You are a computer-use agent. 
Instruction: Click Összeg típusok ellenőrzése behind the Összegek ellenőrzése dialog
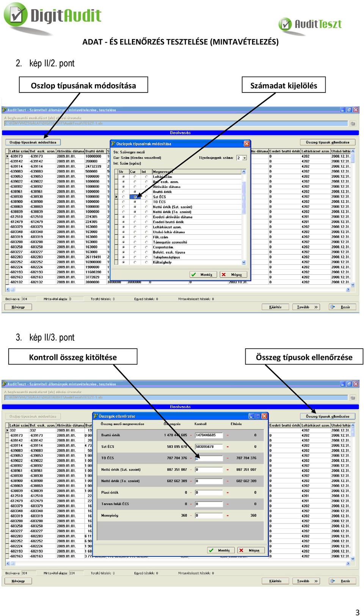(328, 416)
